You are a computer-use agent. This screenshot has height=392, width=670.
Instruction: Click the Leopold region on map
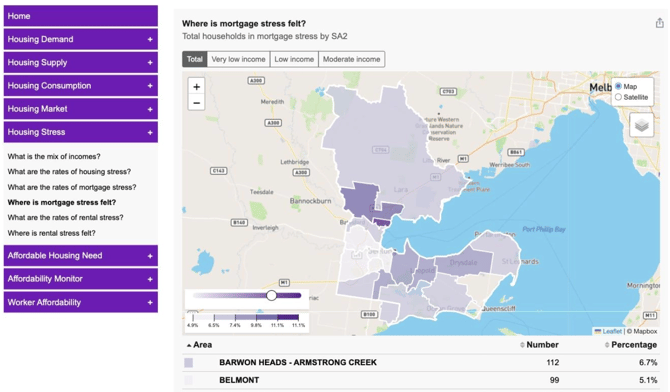coord(424,271)
